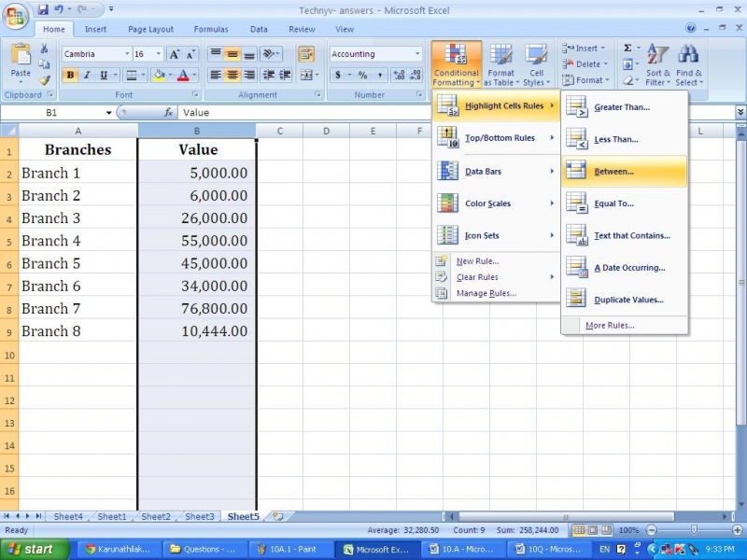This screenshot has width=747, height=560.
Task: Open Conditional Formatting on the ribbon
Action: point(455,63)
